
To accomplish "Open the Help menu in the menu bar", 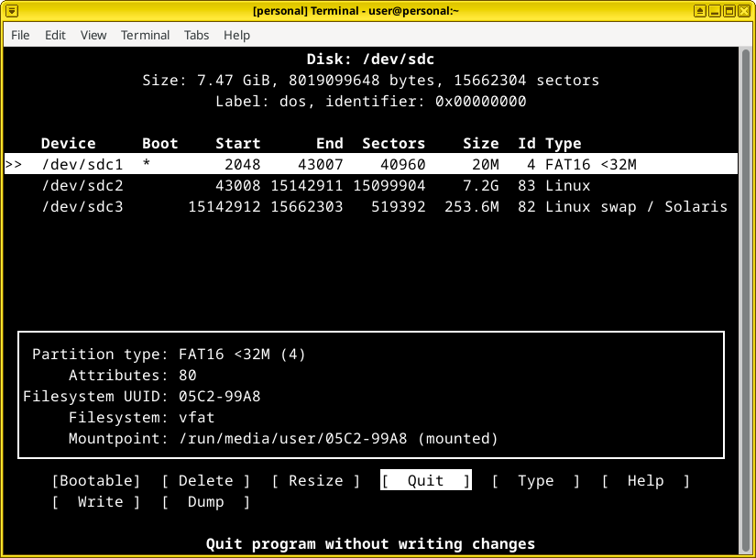I will pyautogui.click(x=236, y=35).
